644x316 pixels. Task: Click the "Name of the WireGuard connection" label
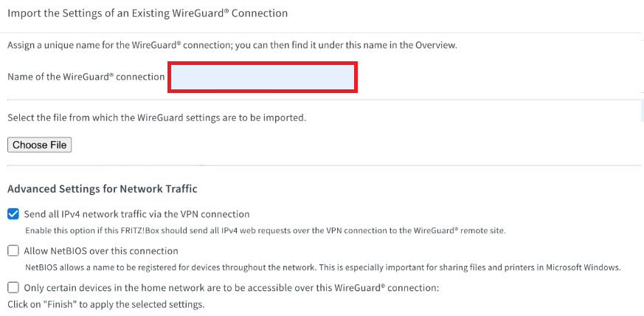[86, 77]
